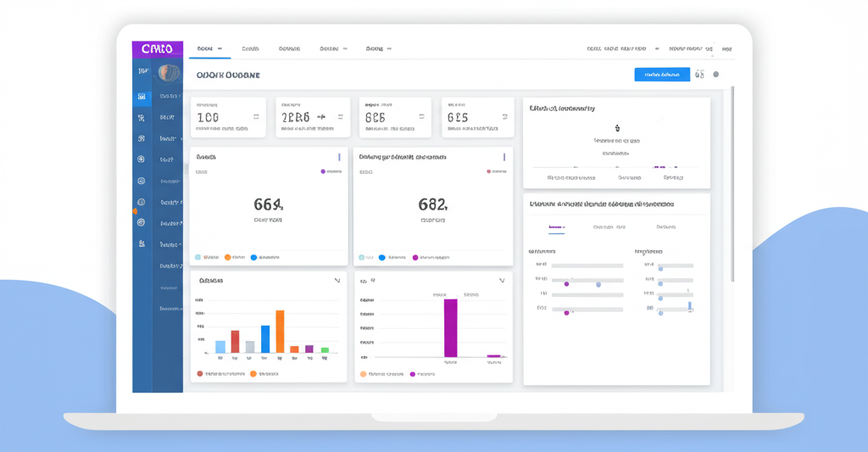Open the round user avatar in the sidebar

click(169, 73)
